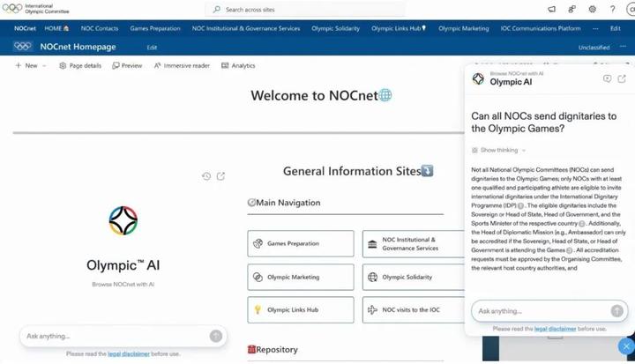Open SharePoint settings gear icon
Screen dimensions: 635x364
point(593,10)
